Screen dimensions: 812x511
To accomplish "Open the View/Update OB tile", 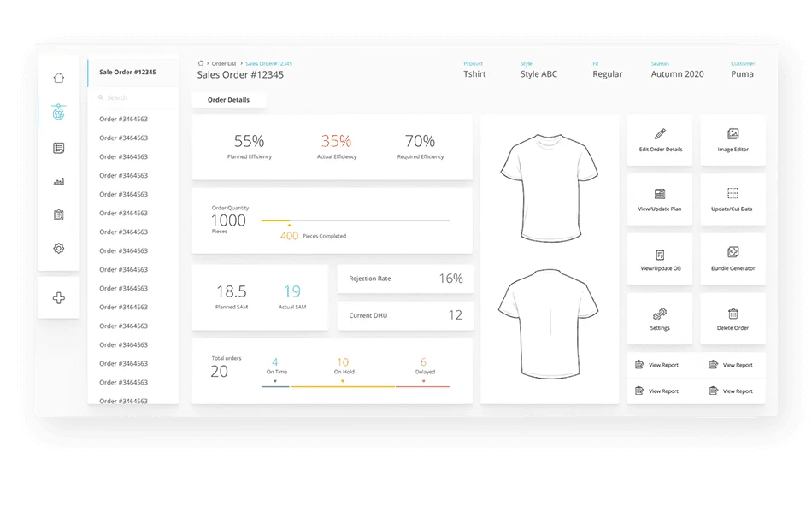I will coord(660,260).
